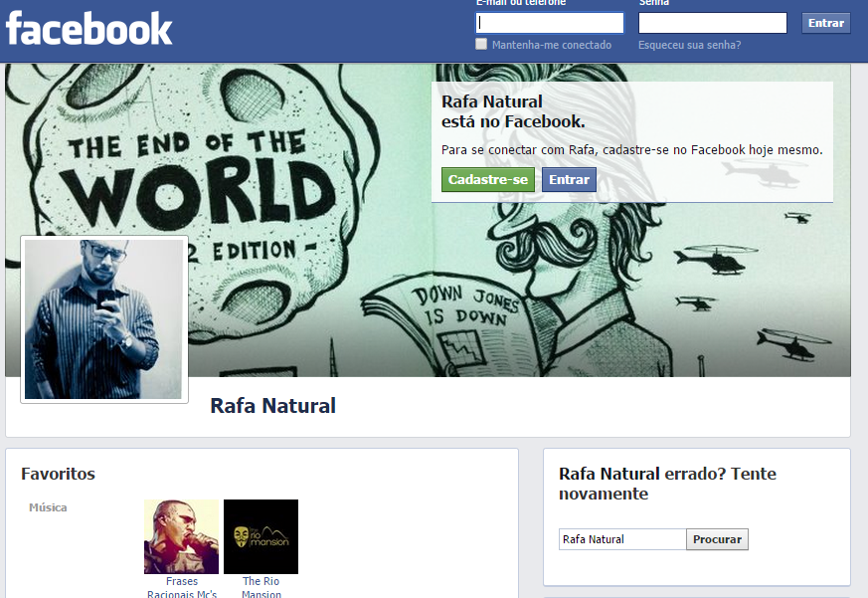This screenshot has height=598, width=868.
Task: Click the 'Mantenha-me conectado' label text
Action: (x=552, y=45)
